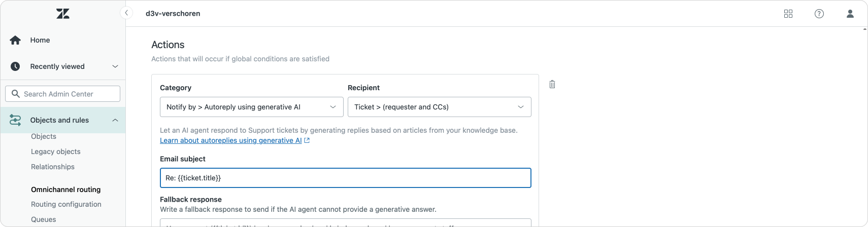Go to the Queues page
The height and width of the screenshot is (227, 868).
pyautogui.click(x=44, y=219)
